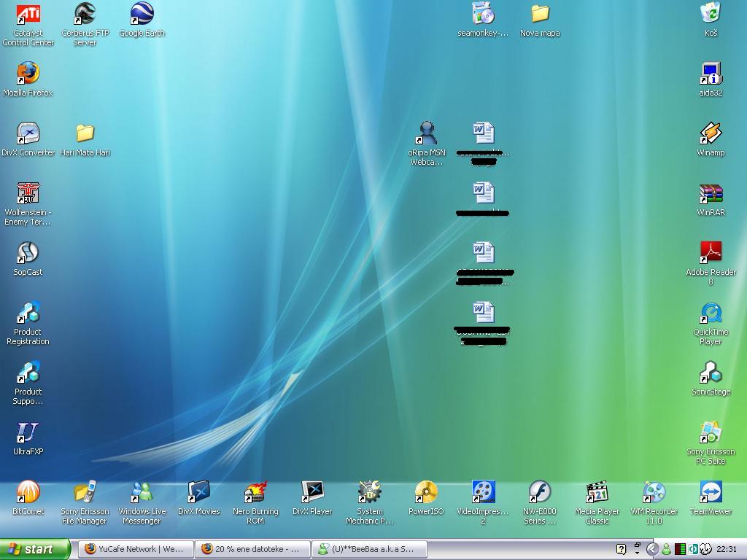Viewport: 747px width, 560px height.
Task: Click the SonicStage shortcut
Action: [711, 373]
